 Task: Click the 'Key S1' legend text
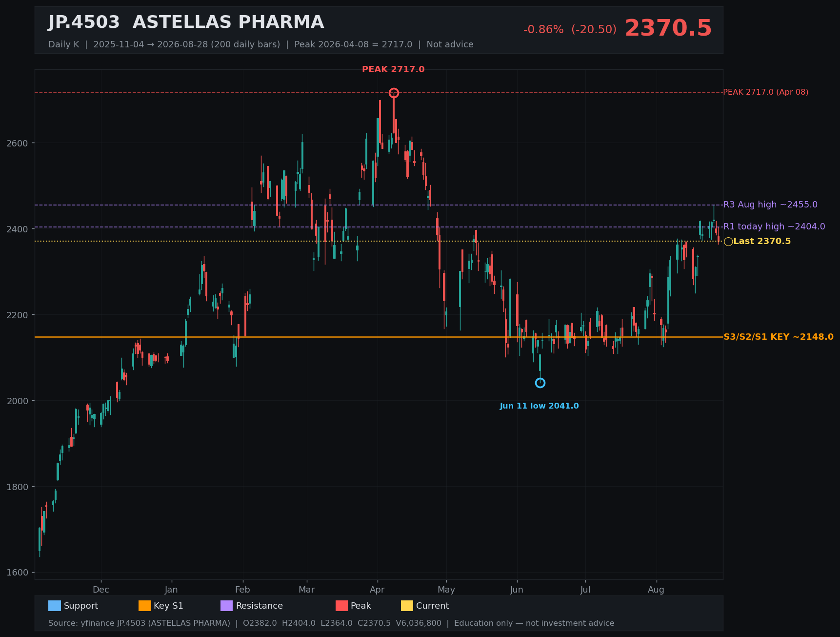pos(168,606)
